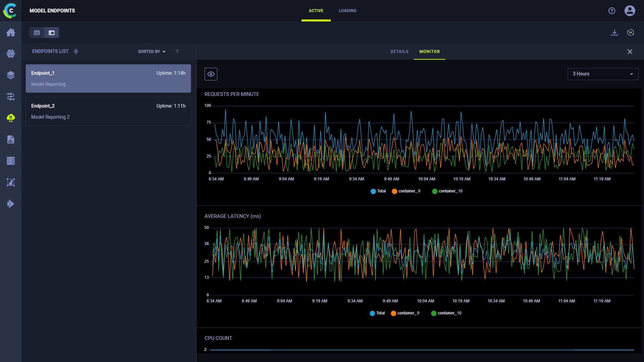Toggle container_10 in Latency chart legend
644x362 pixels.
point(446,313)
